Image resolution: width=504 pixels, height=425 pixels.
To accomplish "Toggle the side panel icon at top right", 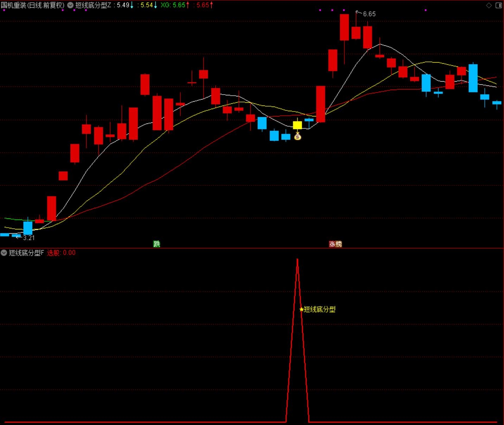I will (499, 5).
